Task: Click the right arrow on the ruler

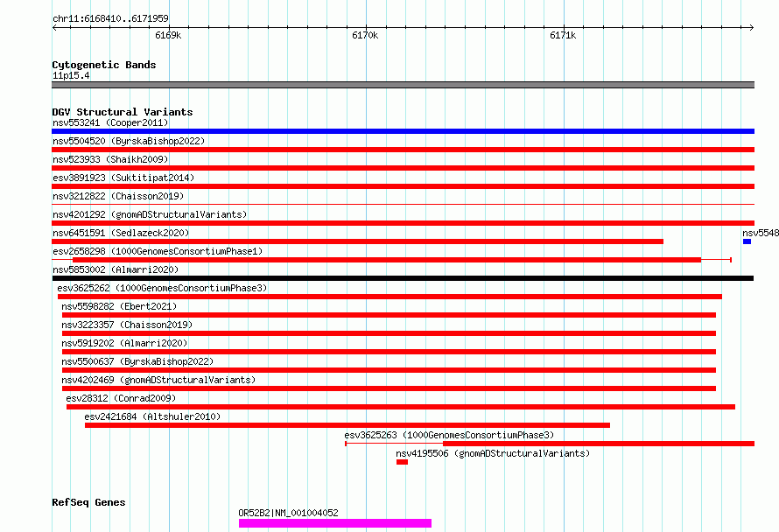Action: [751, 28]
